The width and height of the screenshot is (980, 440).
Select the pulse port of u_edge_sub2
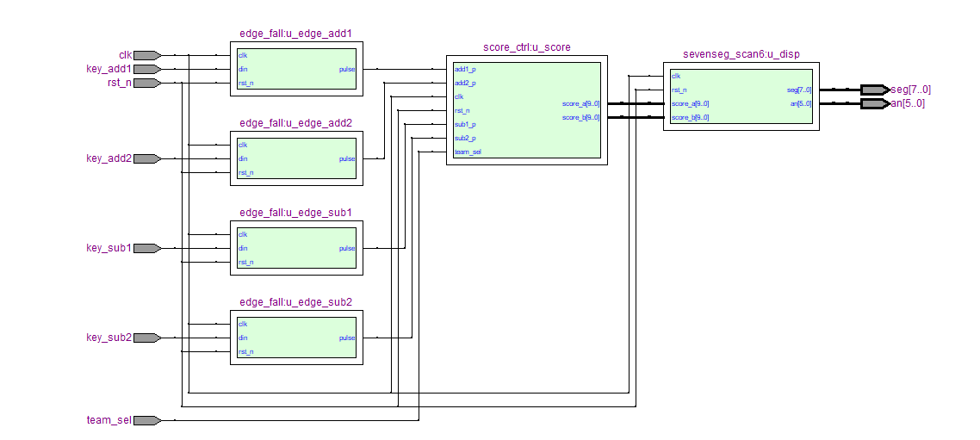(x=347, y=338)
